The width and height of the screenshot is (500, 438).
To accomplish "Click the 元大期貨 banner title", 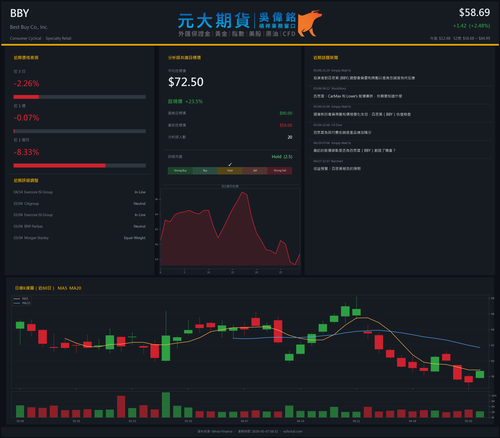I will pos(214,21).
